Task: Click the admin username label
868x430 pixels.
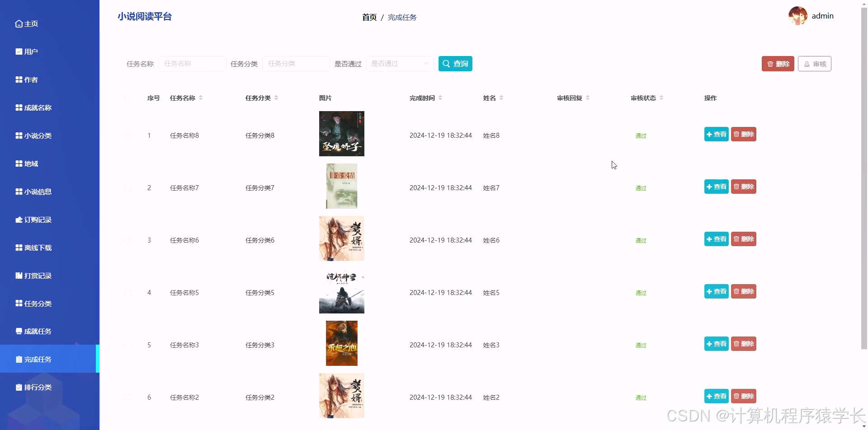Action: tap(823, 16)
